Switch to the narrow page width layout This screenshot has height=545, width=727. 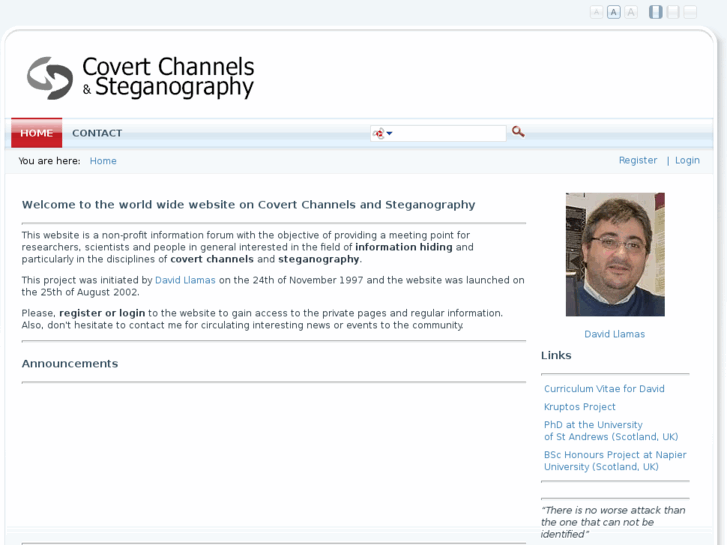coord(656,12)
